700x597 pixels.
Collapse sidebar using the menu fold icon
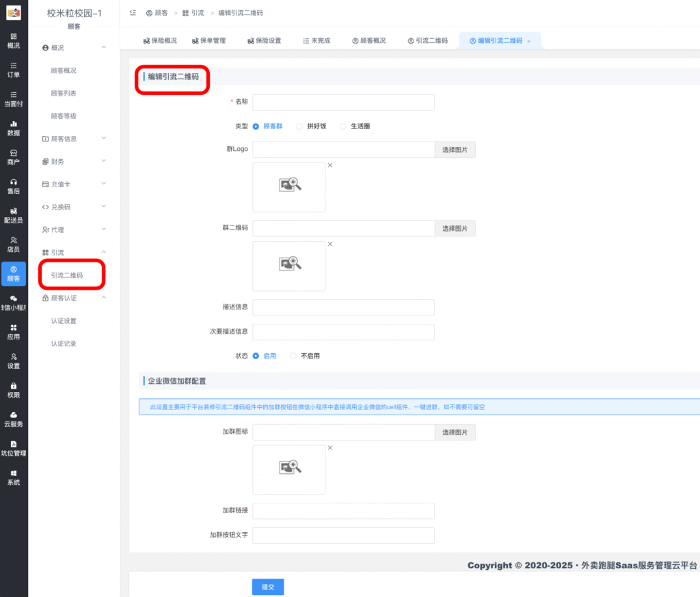(133, 13)
